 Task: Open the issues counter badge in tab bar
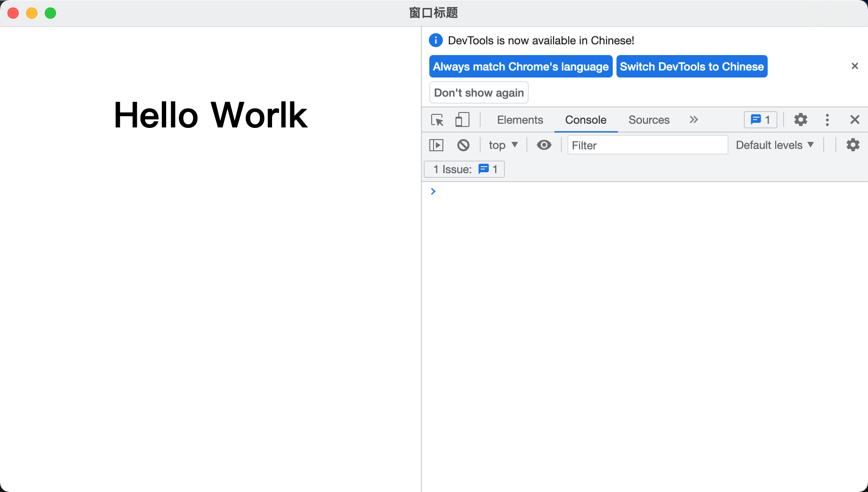(x=760, y=120)
